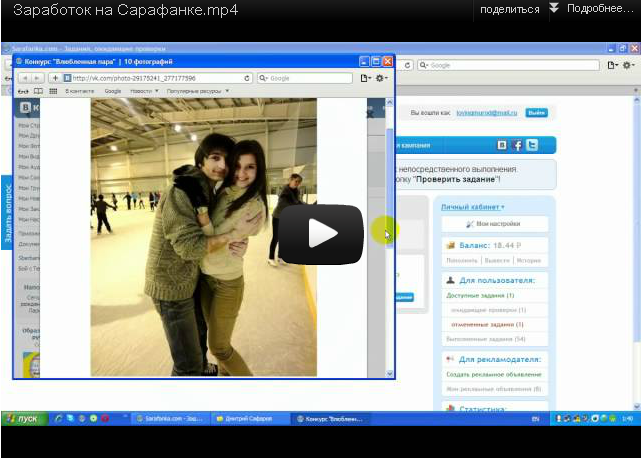Click the Пополнить balance link
This screenshot has width=642, height=458.
pyautogui.click(x=461, y=260)
